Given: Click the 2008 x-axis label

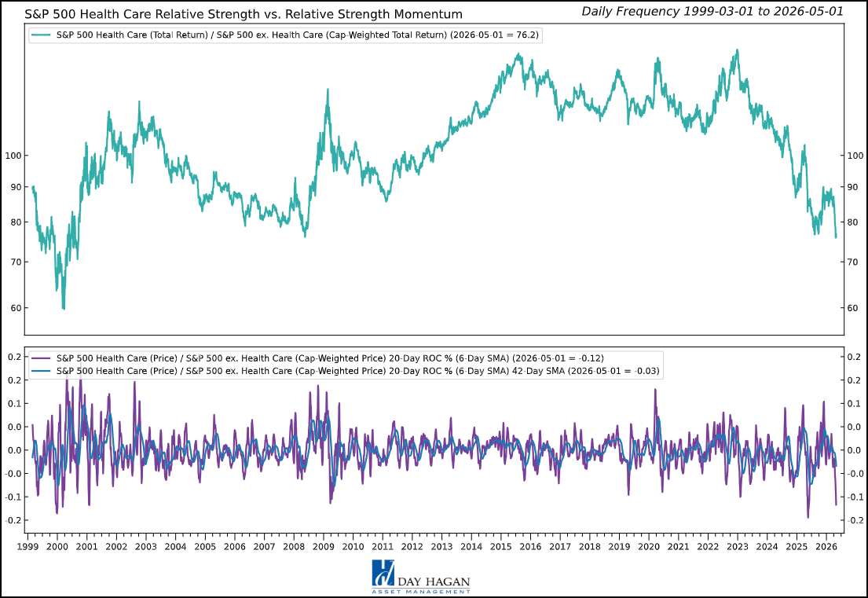Looking at the screenshot, I should click(x=294, y=546).
